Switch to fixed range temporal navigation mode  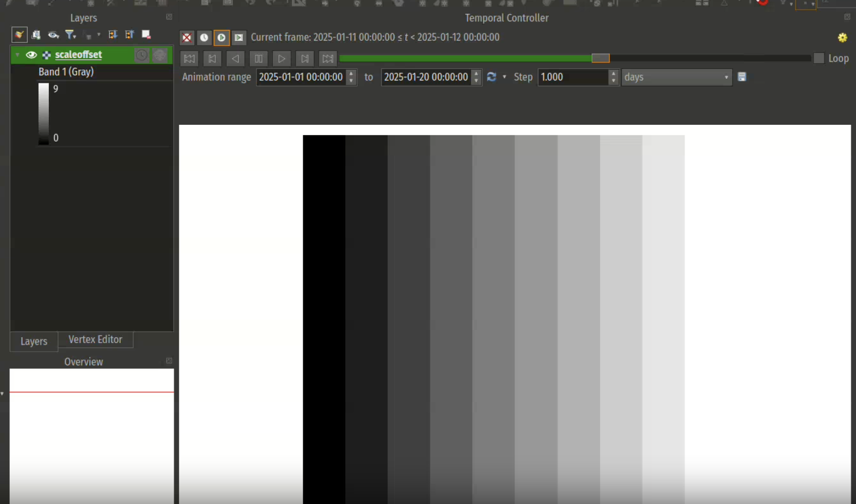[x=204, y=38]
